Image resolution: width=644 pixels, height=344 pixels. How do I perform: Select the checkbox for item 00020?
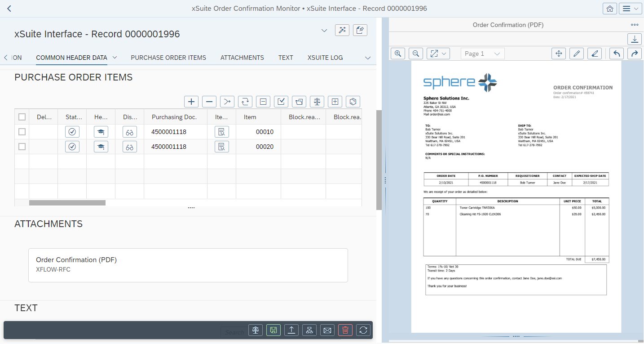22,147
